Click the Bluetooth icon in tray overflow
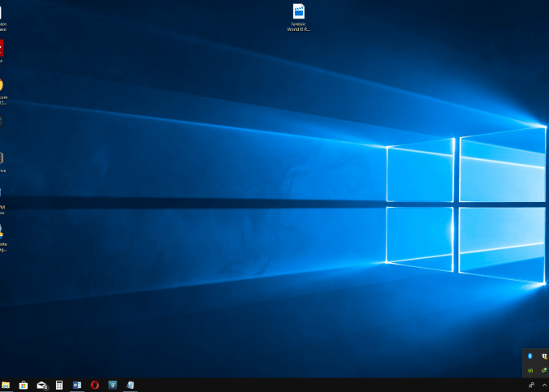The width and height of the screenshot is (549, 392). coord(530,356)
